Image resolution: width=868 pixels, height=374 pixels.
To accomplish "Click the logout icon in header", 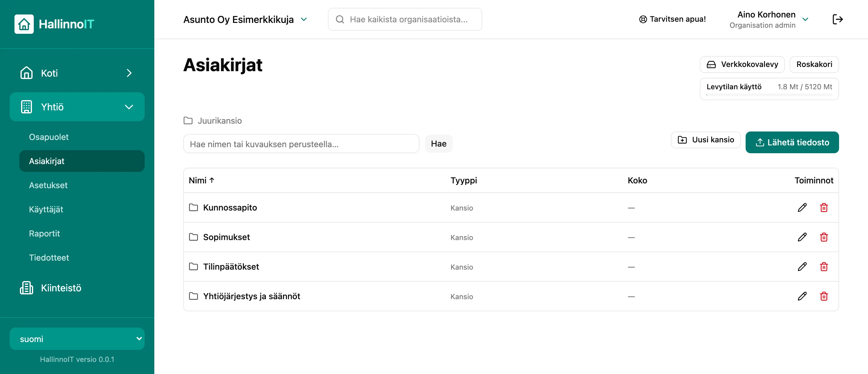I will click(837, 19).
